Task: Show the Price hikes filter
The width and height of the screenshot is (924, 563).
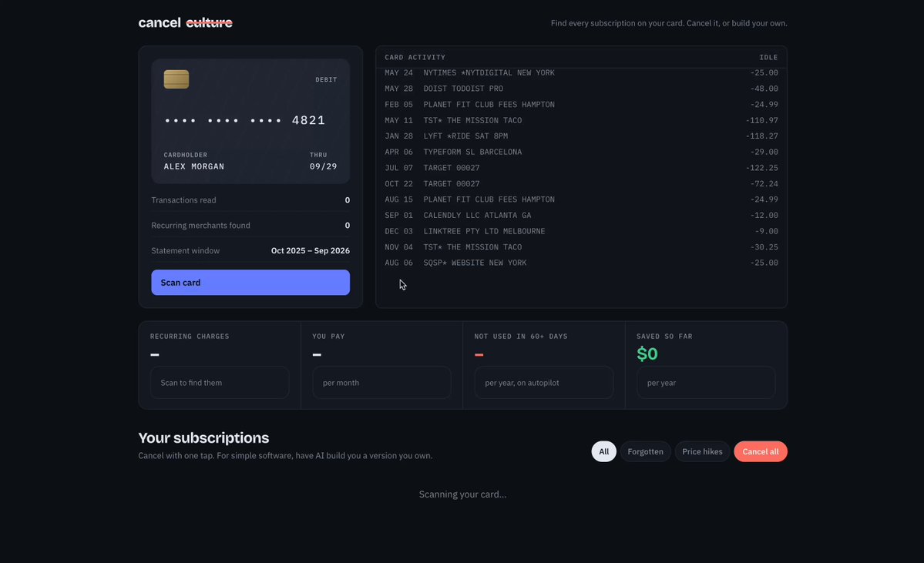Action: (702, 451)
